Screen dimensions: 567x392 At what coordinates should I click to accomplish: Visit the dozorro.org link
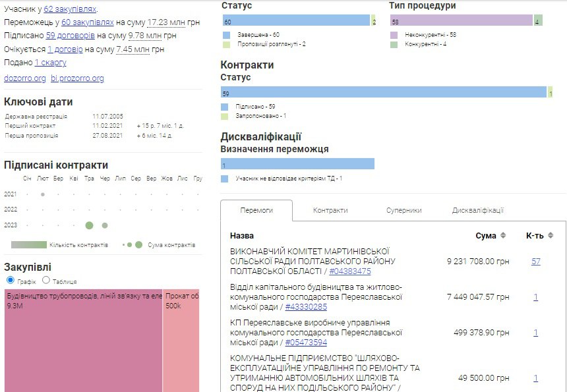tap(25, 78)
